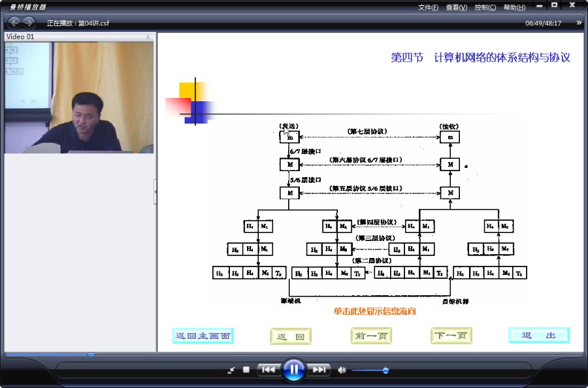Click the 第七层协议 label in diagram
The width and height of the screenshot is (588, 388).
(367, 131)
